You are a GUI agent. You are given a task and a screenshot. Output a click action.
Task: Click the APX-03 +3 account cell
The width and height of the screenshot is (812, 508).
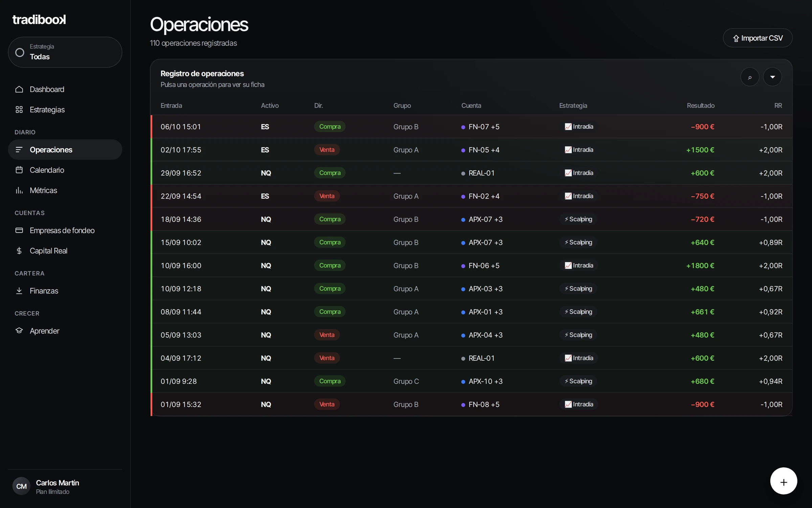[482, 289]
